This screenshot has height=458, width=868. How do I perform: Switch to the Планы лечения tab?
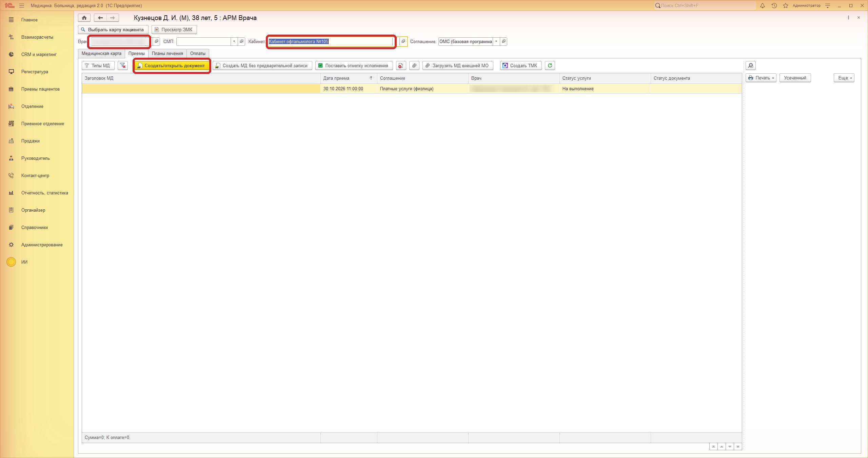[167, 54]
